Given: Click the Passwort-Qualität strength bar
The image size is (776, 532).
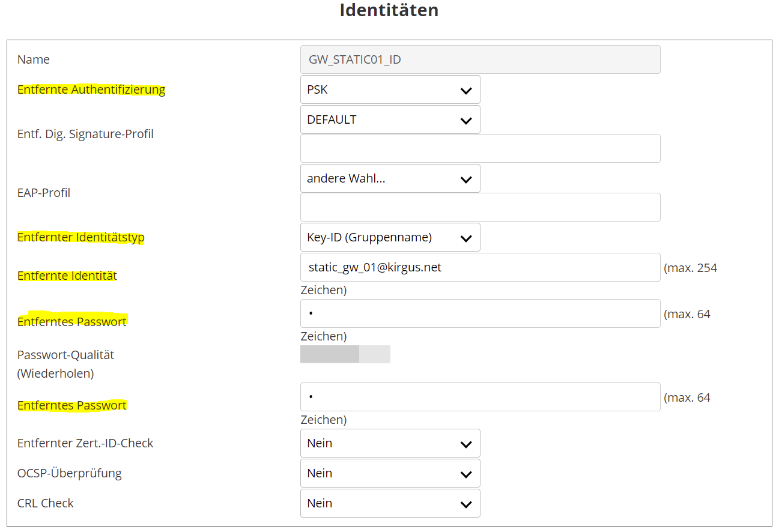Looking at the screenshot, I should pyautogui.click(x=345, y=354).
